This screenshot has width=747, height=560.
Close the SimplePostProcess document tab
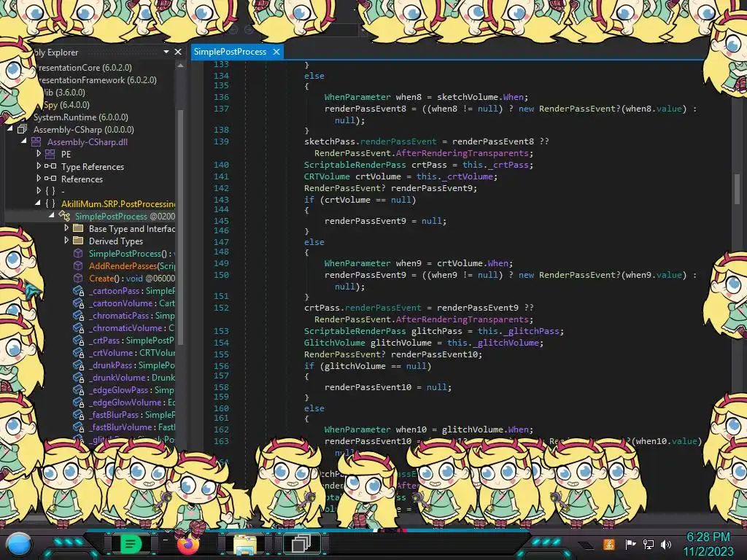[x=276, y=52]
